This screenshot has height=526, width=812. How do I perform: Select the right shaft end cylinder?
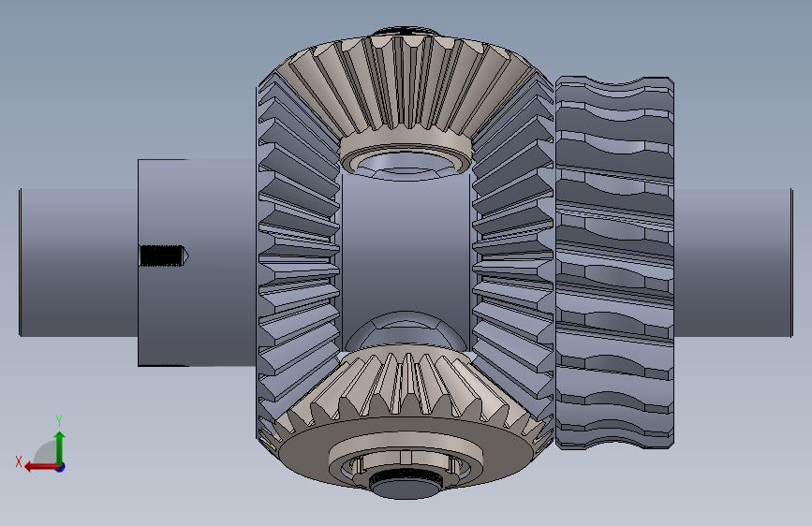point(733,262)
